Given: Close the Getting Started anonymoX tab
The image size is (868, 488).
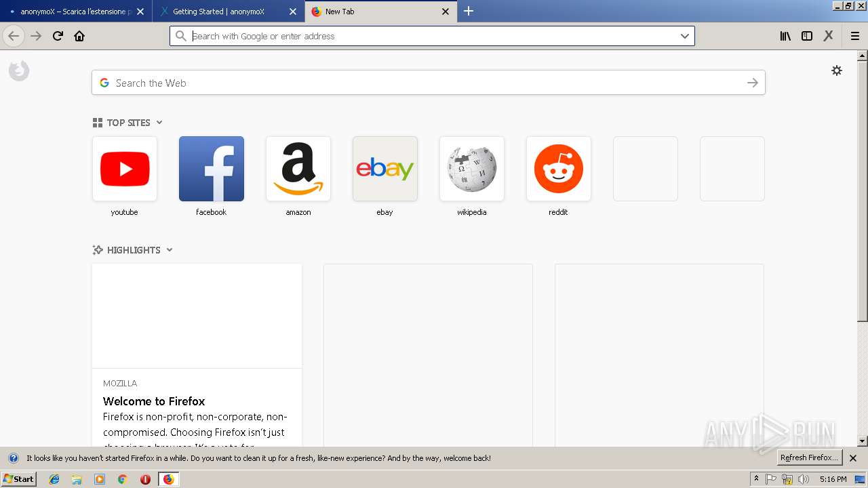Looking at the screenshot, I should click(x=293, y=12).
